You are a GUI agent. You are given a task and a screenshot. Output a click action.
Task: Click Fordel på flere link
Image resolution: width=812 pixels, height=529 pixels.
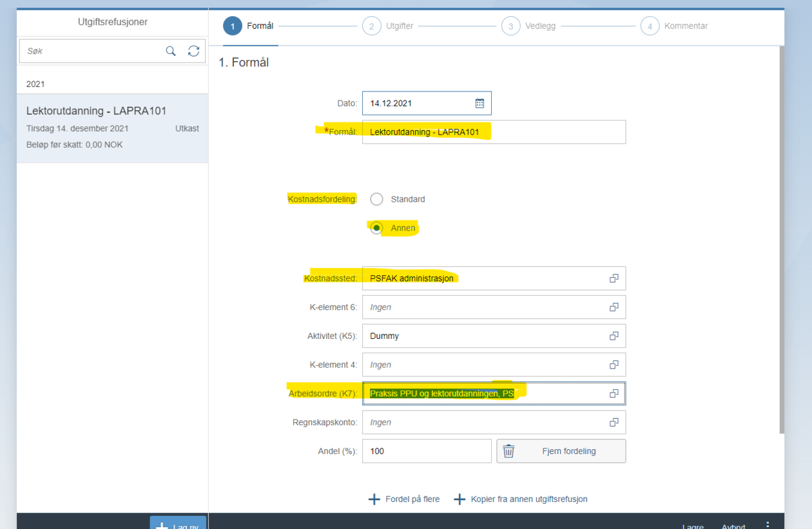(x=404, y=499)
